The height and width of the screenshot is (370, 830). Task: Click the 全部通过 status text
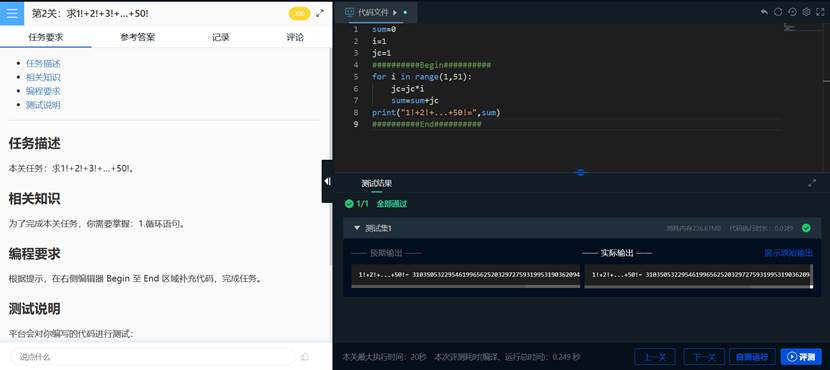392,204
